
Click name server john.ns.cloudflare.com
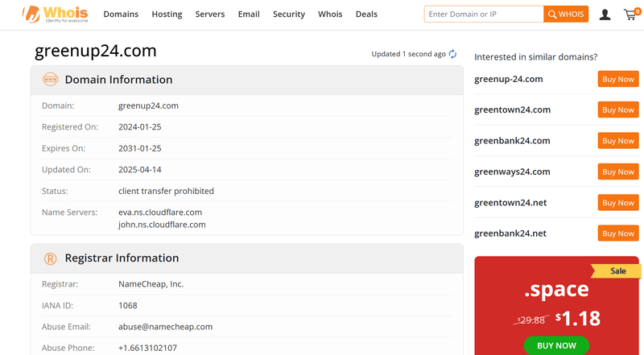(x=162, y=225)
